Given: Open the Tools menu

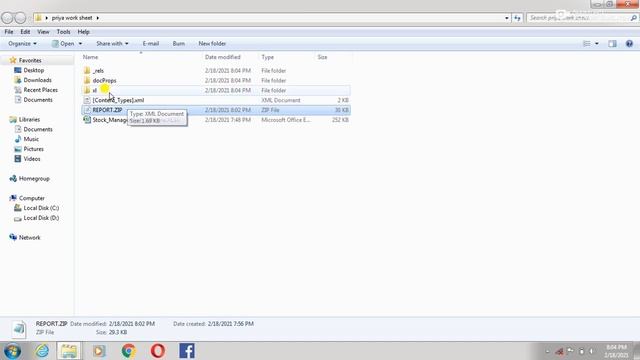Looking at the screenshot, I should tap(63, 32).
